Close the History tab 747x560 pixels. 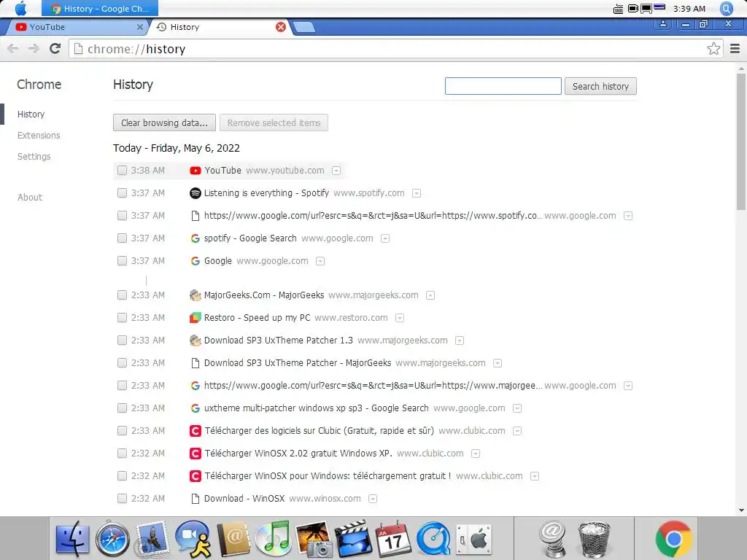281,27
